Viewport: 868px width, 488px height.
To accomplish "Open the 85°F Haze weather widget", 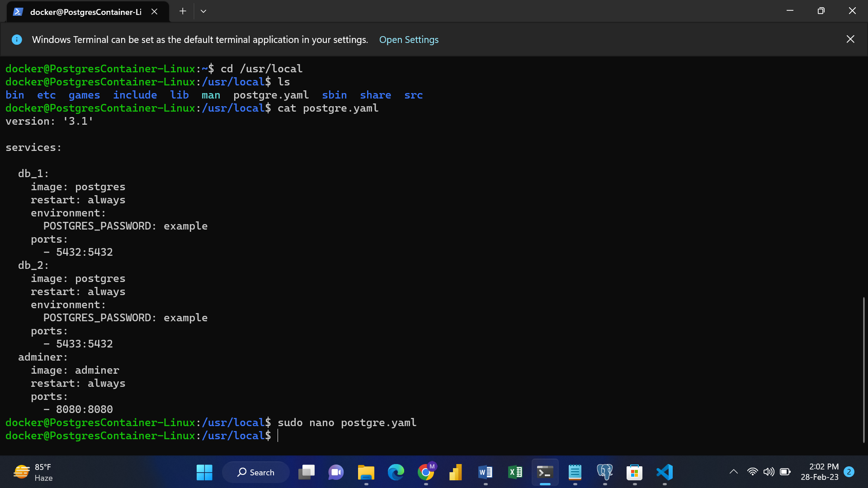I will [x=33, y=472].
